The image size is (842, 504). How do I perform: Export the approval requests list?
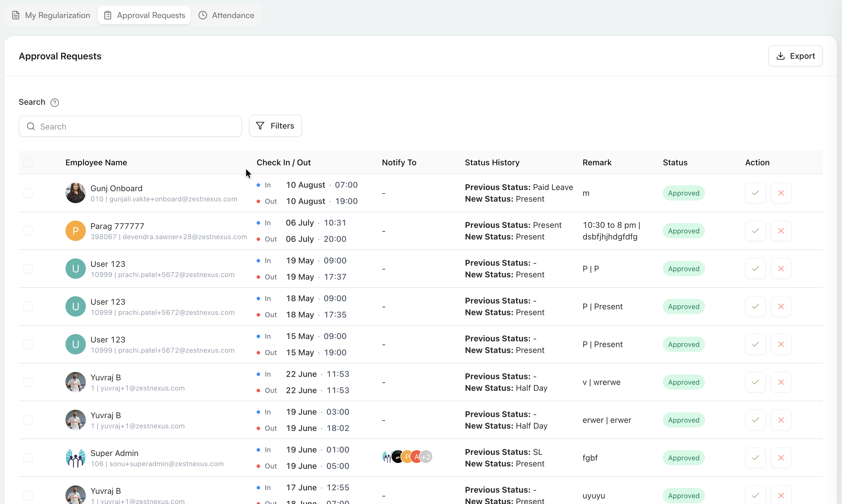coord(795,56)
